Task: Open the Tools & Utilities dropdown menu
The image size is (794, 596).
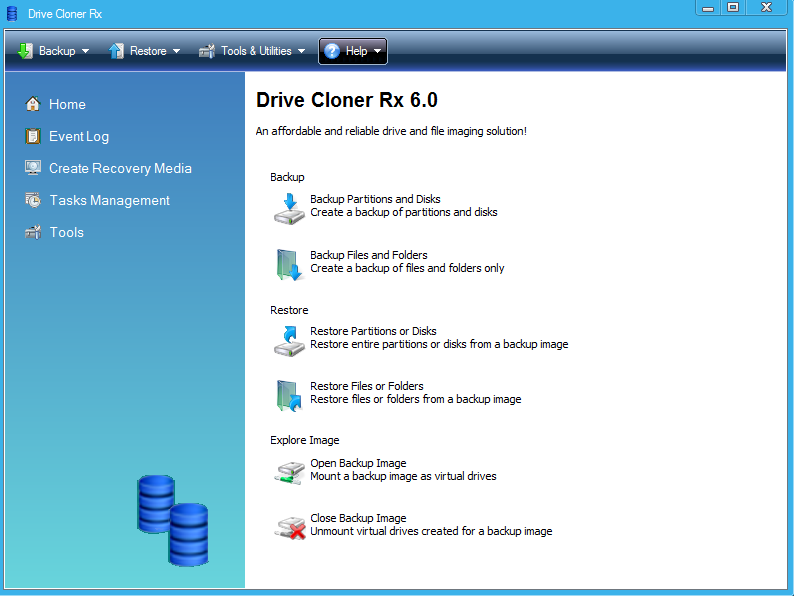Action: click(x=252, y=51)
